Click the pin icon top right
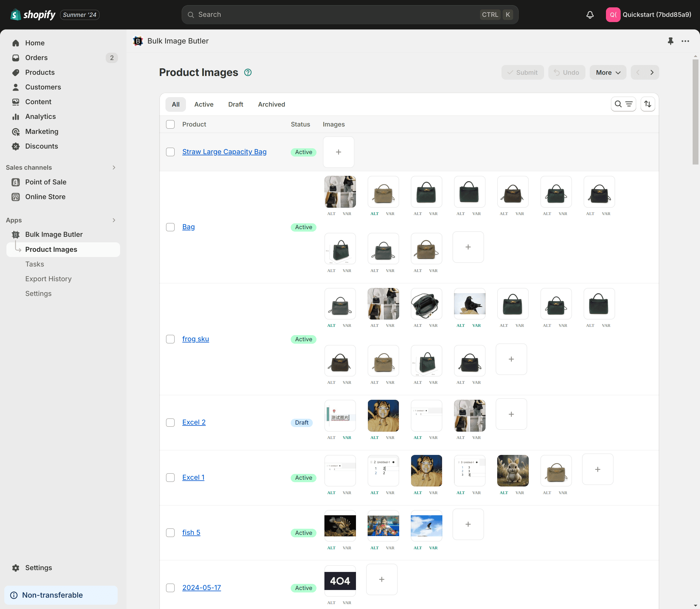Image resolution: width=700 pixels, height=609 pixels. 671,40
